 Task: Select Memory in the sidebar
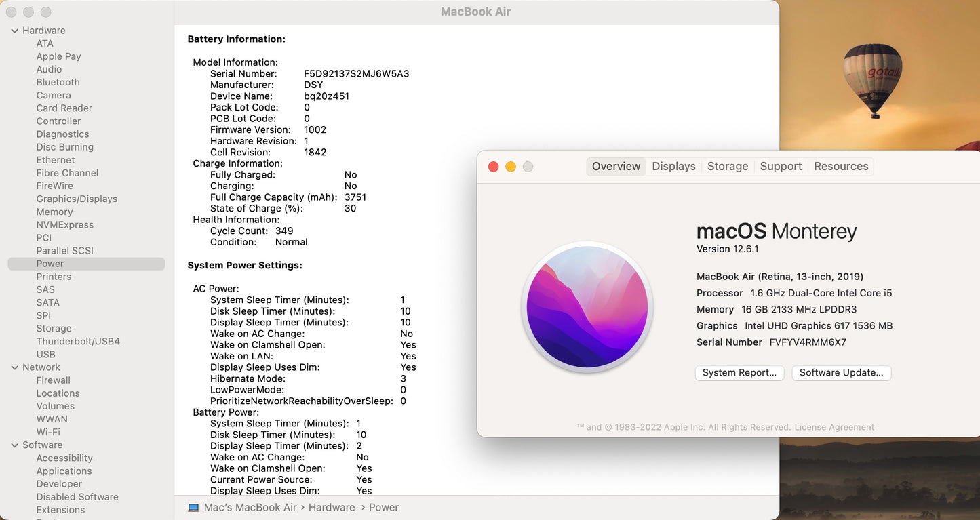54,212
